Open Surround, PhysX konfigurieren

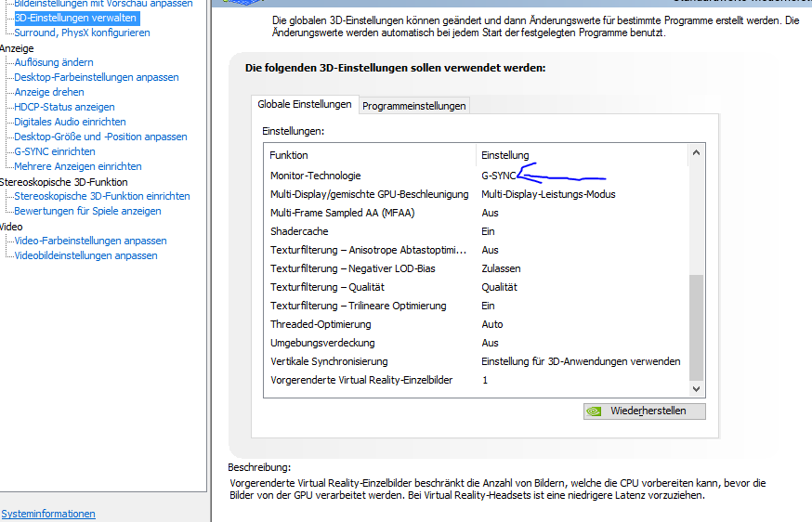(82, 33)
